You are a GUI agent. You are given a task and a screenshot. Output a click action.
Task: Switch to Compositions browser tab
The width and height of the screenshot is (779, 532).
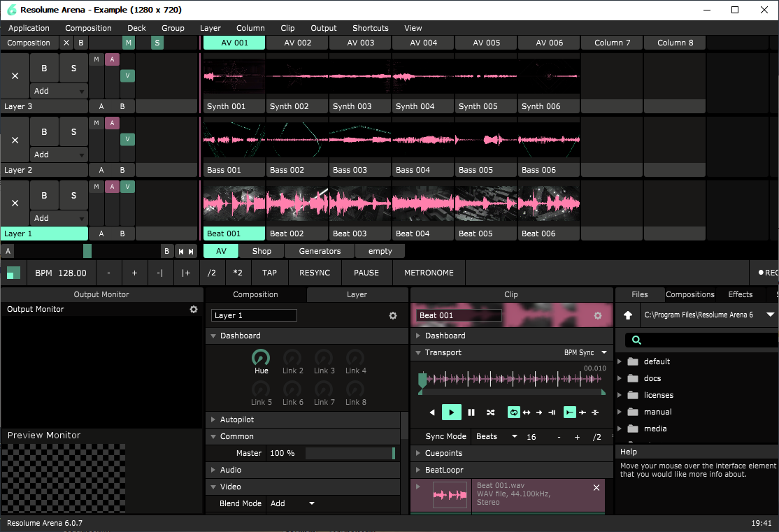tap(689, 294)
